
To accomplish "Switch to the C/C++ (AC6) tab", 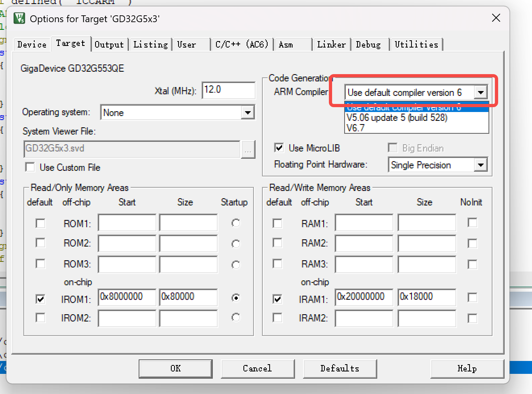I will coord(241,44).
